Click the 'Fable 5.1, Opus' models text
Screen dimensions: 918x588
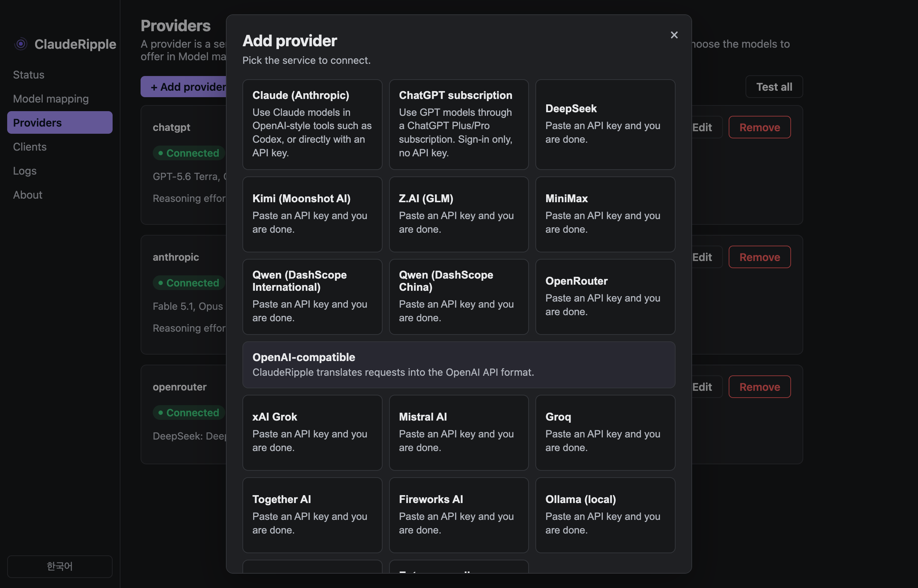[188, 306]
